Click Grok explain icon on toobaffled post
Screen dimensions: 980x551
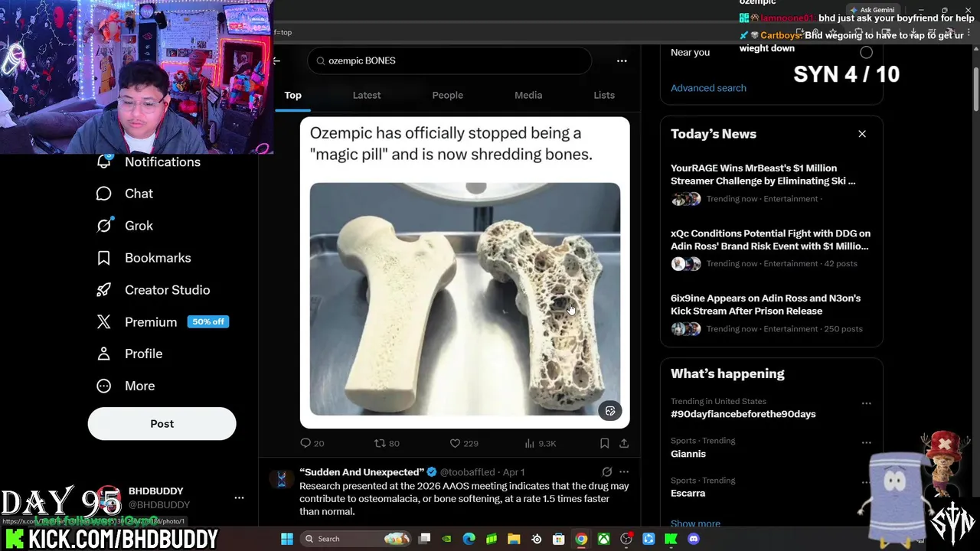coord(607,472)
